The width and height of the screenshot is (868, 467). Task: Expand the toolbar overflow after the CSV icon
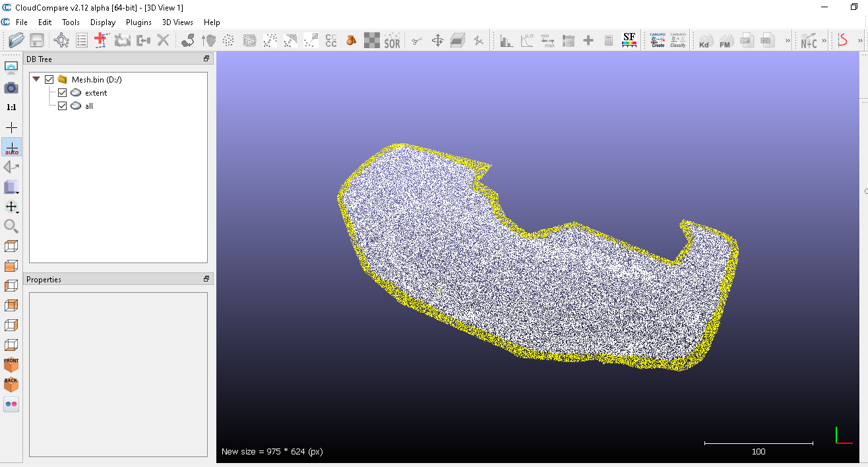click(x=788, y=41)
